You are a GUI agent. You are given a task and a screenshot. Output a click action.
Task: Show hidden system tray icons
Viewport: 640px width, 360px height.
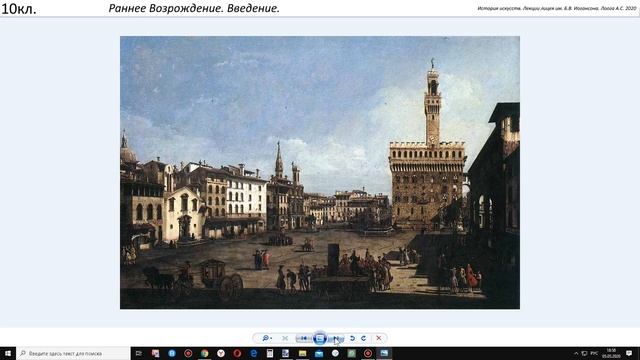pyautogui.click(x=576, y=353)
